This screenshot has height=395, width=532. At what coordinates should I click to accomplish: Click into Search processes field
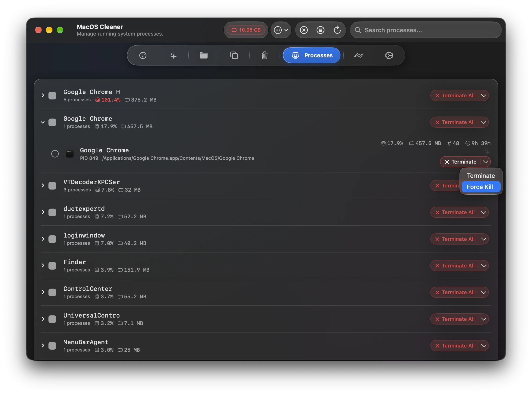(426, 30)
